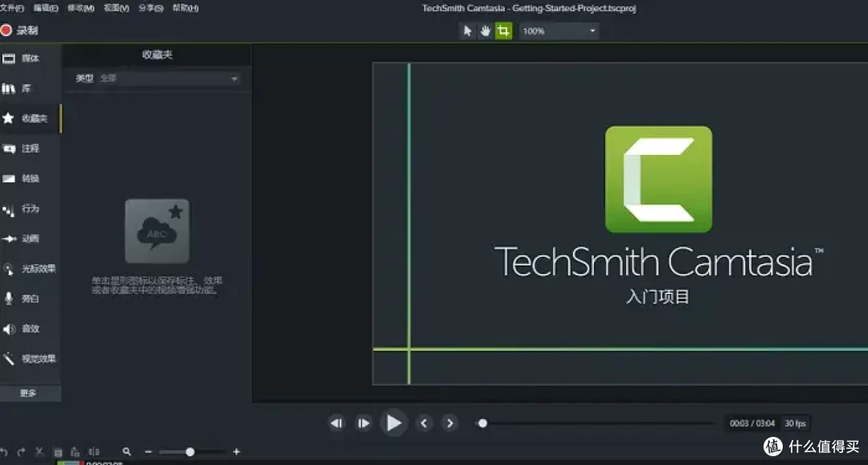Select the 收藏夹 star tab in sidebar
Image resolution: width=868 pixels, height=465 pixels.
pyautogui.click(x=30, y=118)
